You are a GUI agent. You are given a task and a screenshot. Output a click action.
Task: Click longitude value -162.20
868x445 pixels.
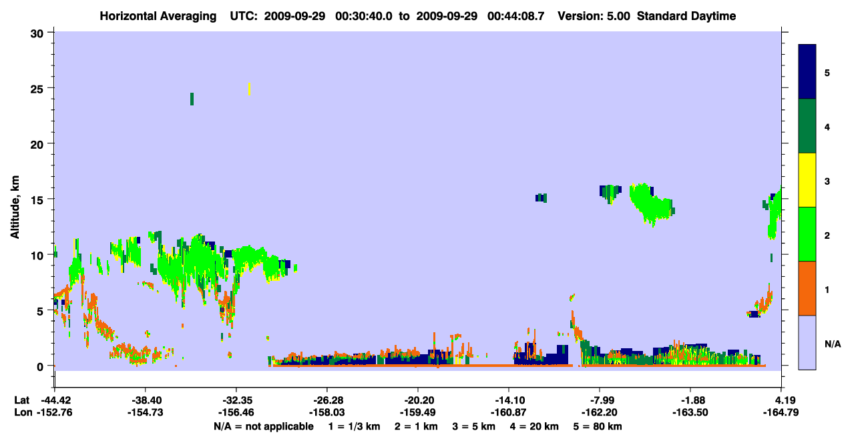pos(600,412)
